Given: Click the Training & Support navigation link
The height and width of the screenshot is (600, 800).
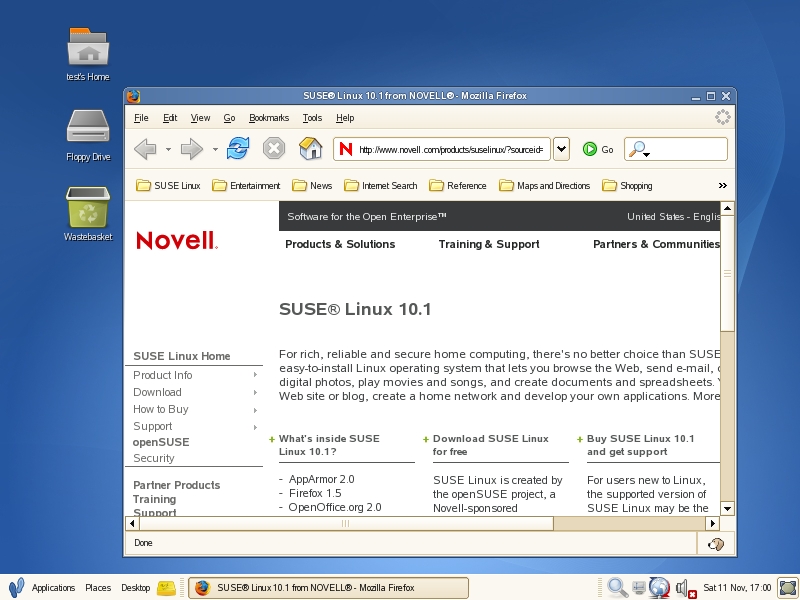Looking at the screenshot, I should (x=489, y=244).
